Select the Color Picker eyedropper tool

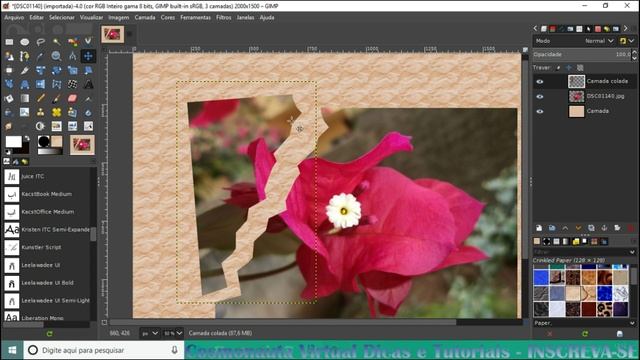(x=40, y=56)
